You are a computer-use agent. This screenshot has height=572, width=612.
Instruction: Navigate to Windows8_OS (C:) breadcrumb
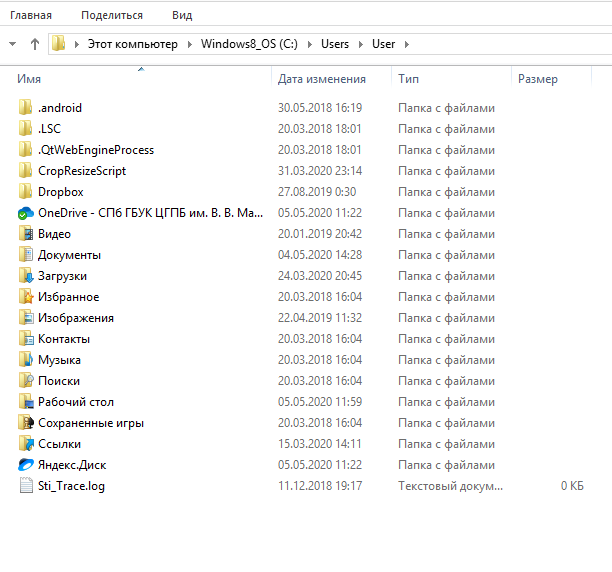click(x=249, y=44)
